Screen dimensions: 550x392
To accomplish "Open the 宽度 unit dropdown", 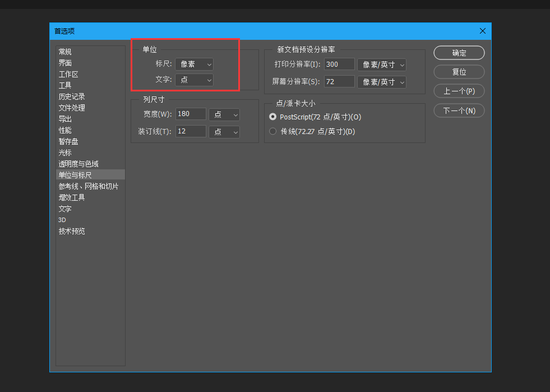I will pos(224,114).
